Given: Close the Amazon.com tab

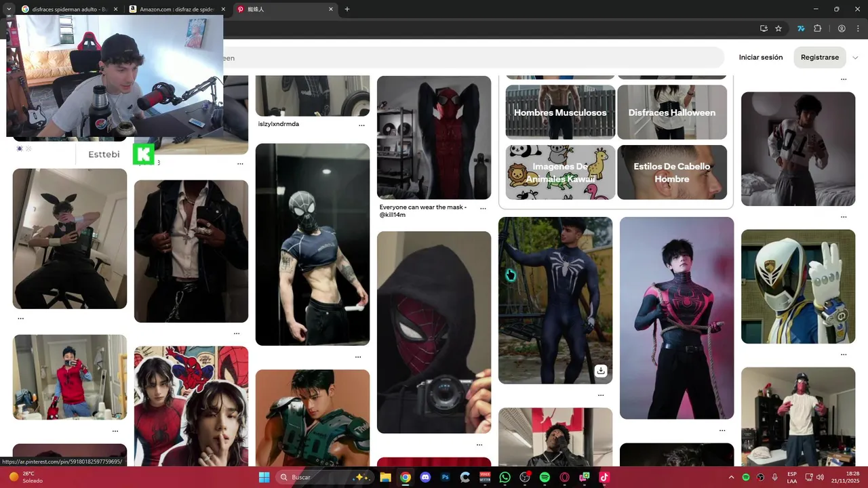Looking at the screenshot, I should click(x=223, y=9).
